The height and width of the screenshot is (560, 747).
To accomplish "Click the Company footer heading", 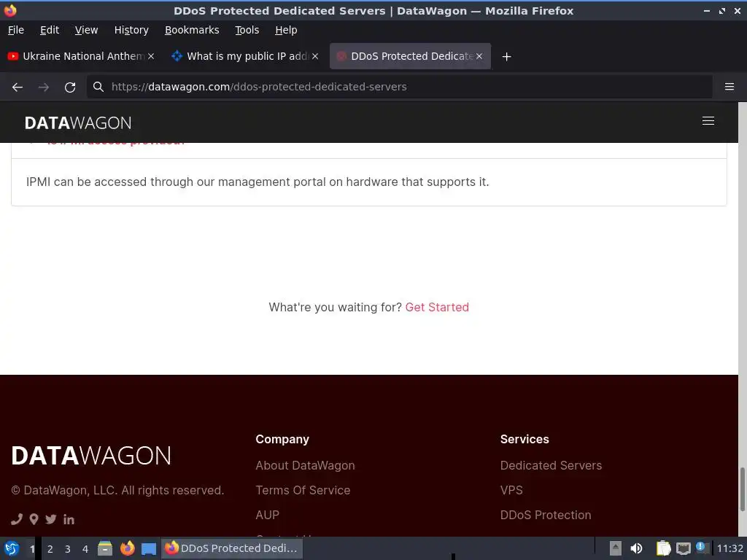I will [282, 439].
